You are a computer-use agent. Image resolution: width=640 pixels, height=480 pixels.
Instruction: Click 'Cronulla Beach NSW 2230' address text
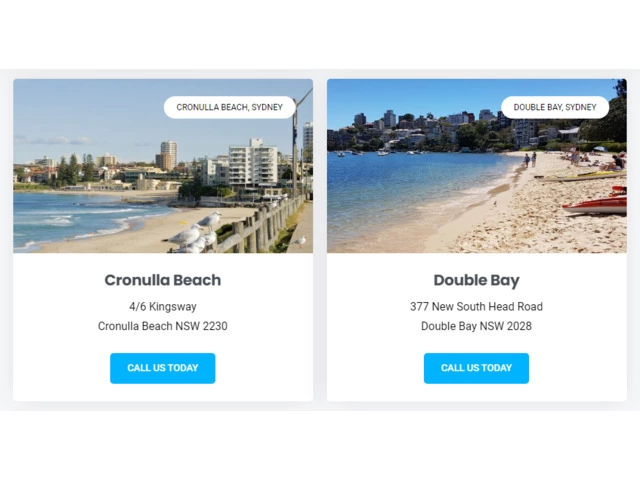pos(162,326)
